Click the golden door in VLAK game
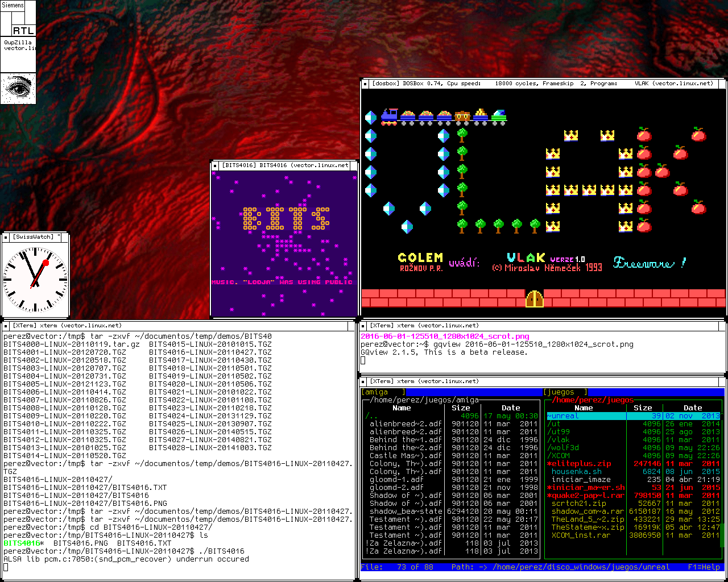The image size is (728, 582). pyautogui.click(x=534, y=298)
